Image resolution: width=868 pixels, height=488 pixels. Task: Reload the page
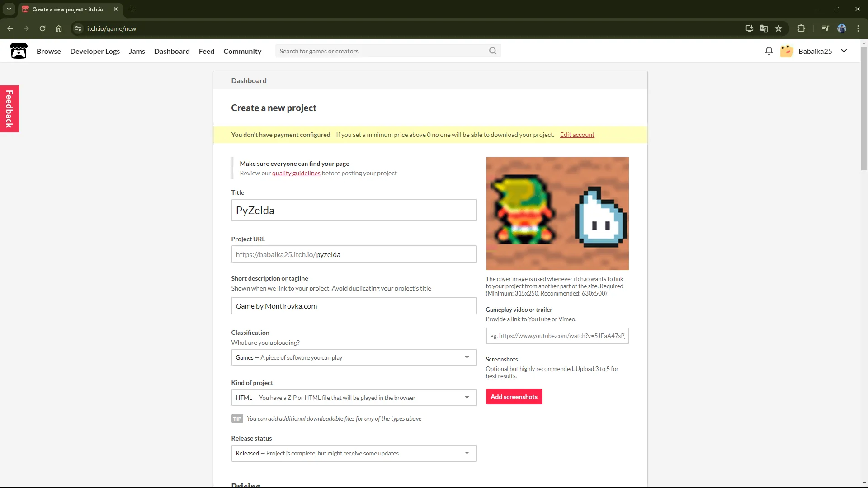(42, 28)
